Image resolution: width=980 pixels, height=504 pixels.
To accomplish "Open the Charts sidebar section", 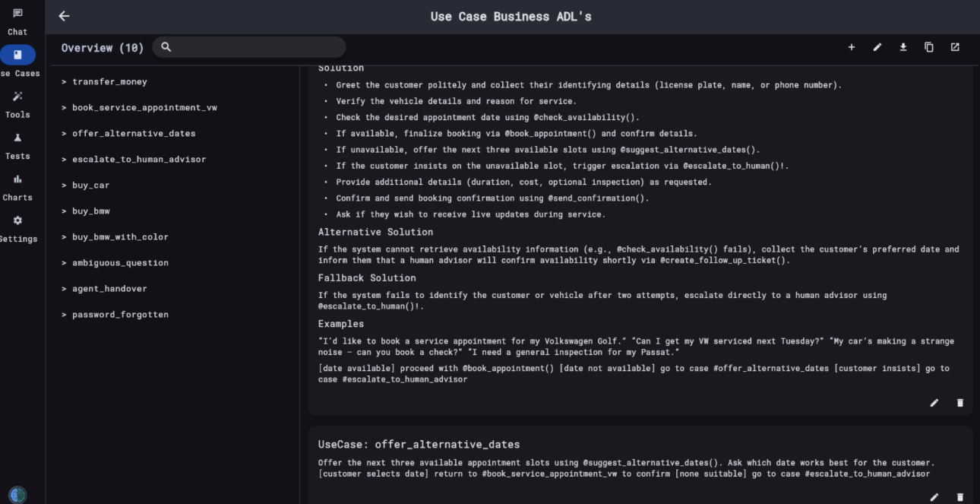I will [x=17, y=187].
